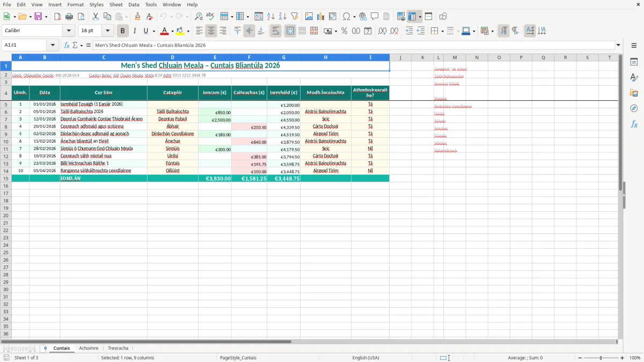The height and width of the screenshot is (362, 644).
Task: Click the zoom in plus button
Action: point(623,358)
